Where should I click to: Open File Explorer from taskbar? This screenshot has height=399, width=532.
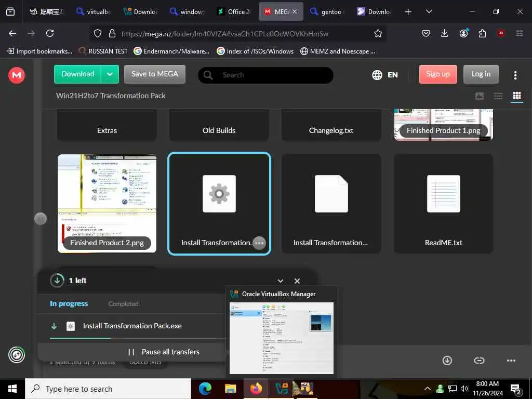pyautogui.click(x=230, y=389)
